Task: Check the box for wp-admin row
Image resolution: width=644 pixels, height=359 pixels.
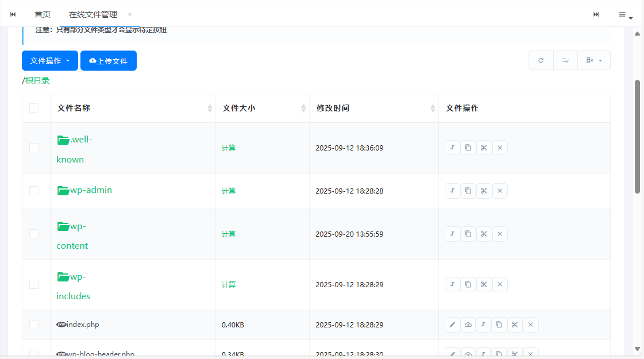Action: (34, 191)
